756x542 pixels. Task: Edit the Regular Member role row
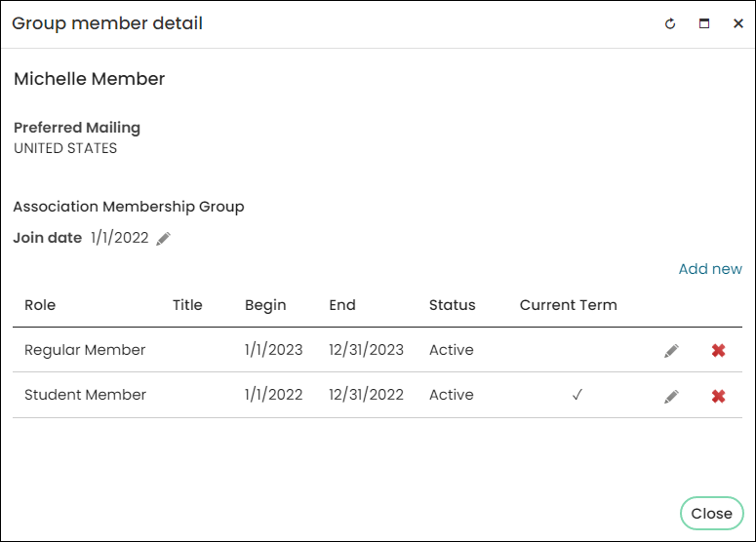point(671,351)
